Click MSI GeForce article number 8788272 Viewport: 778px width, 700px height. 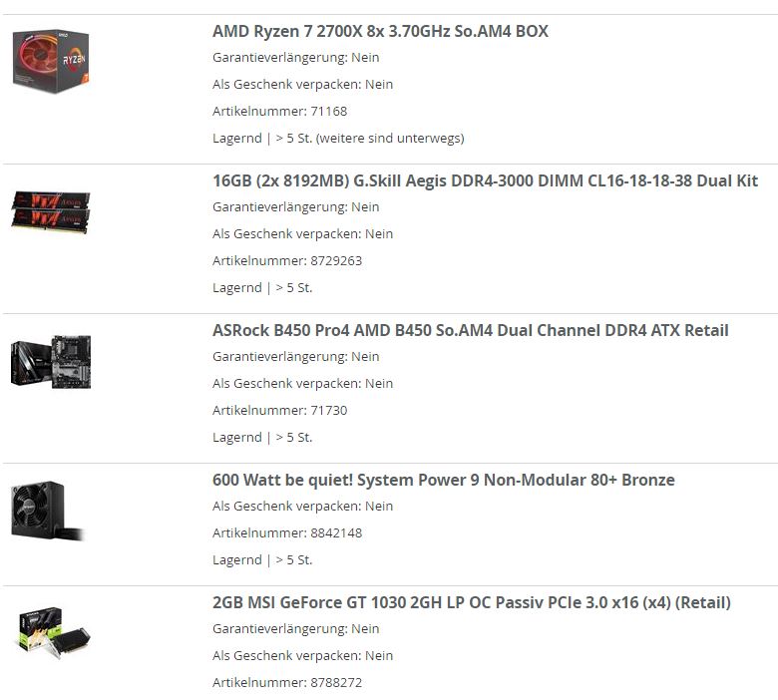[287, 682]
